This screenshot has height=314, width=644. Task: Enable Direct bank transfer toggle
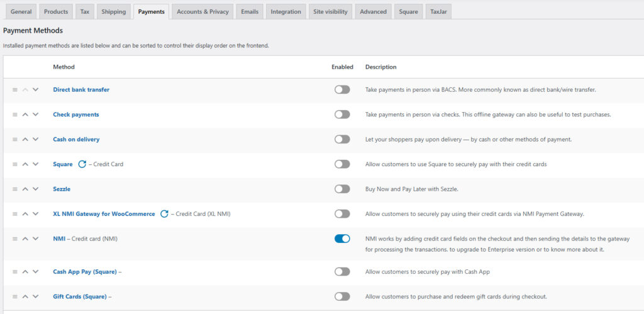[x=342, y=89]
